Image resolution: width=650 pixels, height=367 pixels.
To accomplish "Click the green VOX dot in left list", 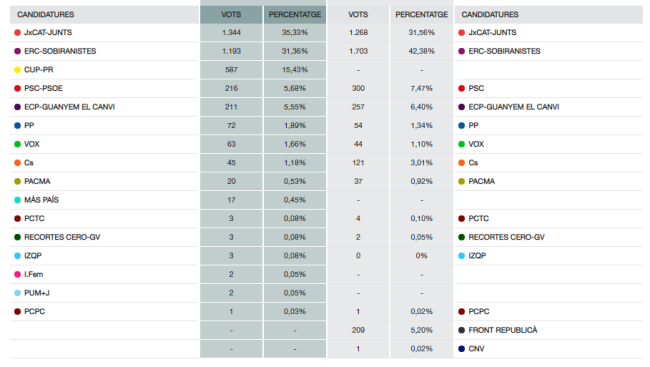I will click(17, 144).
